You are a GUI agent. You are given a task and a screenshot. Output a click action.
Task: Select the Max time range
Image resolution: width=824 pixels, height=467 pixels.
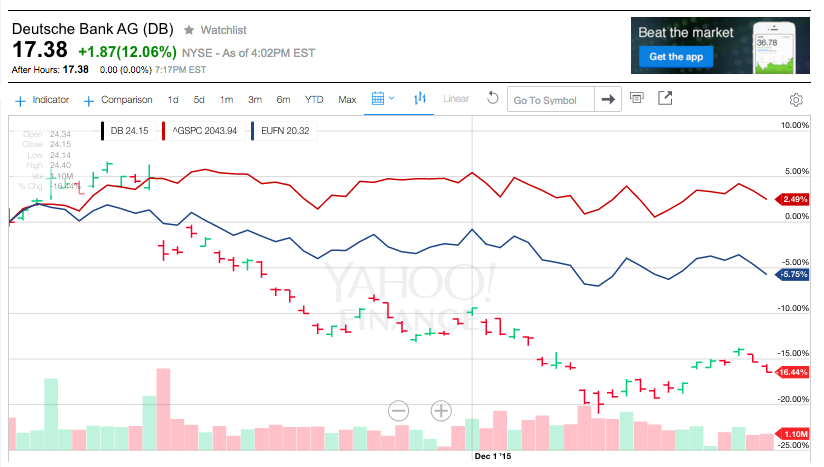coord(347,100)
